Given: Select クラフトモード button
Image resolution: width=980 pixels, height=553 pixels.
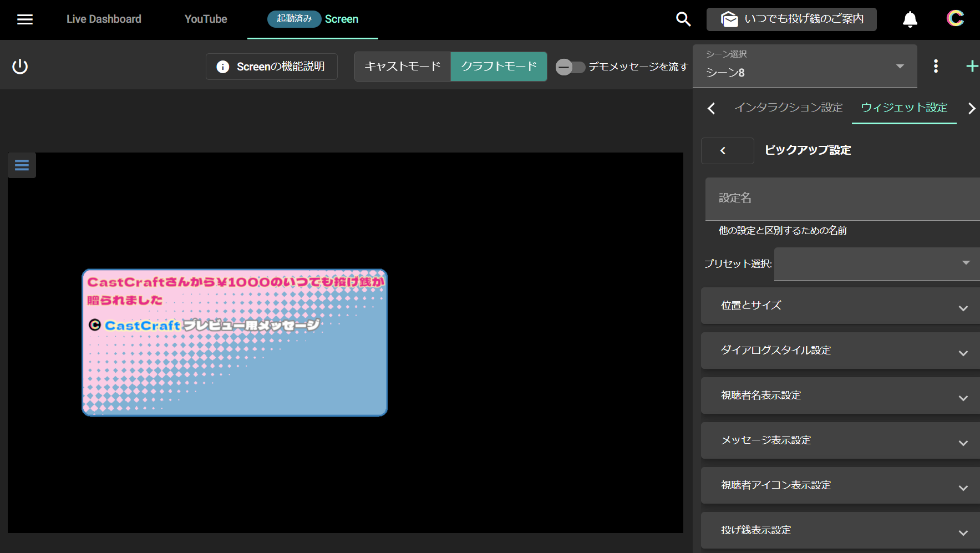Looking at the screenshot, I should (499, 67).
